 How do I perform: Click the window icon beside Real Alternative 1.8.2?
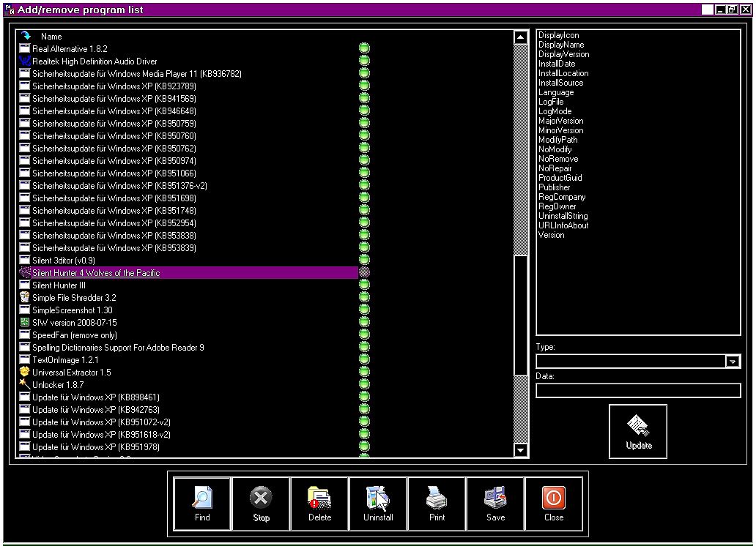(x=25, y=49)
